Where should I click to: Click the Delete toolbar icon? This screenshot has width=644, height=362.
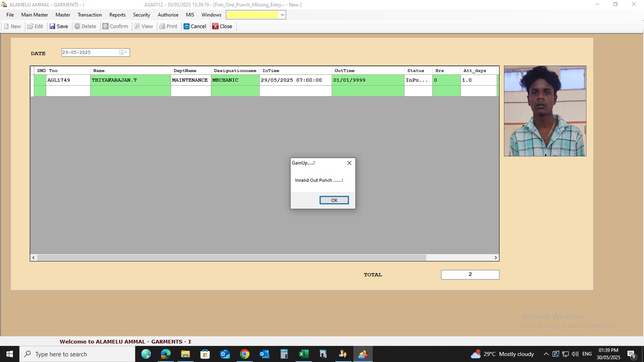[77, 27]
